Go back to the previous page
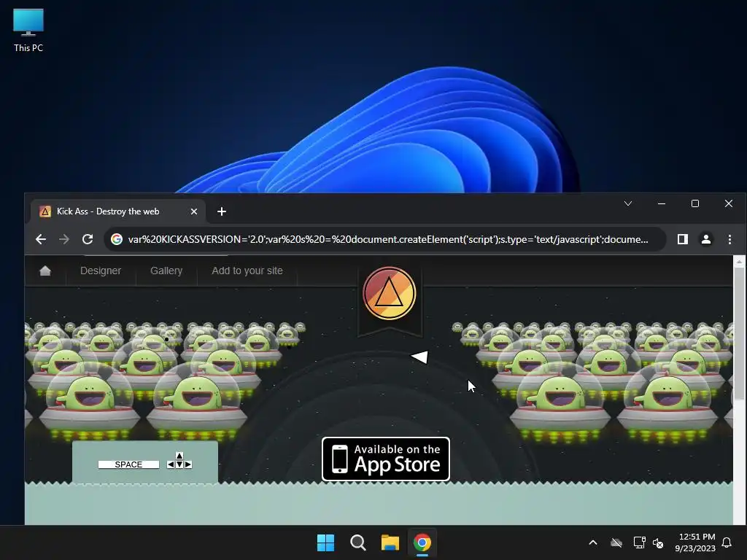 pos(41,239)
